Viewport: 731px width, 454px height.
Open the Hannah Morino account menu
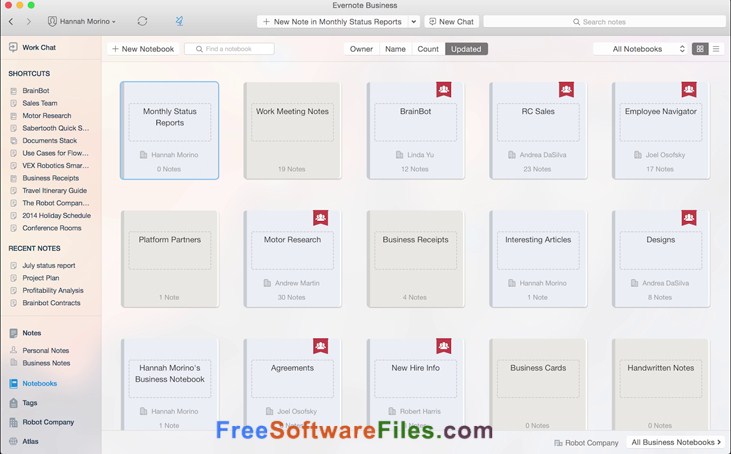(x=82, y=21)
